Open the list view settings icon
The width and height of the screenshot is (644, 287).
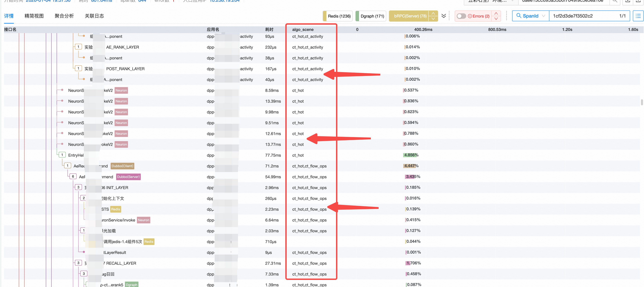(638, 16)
